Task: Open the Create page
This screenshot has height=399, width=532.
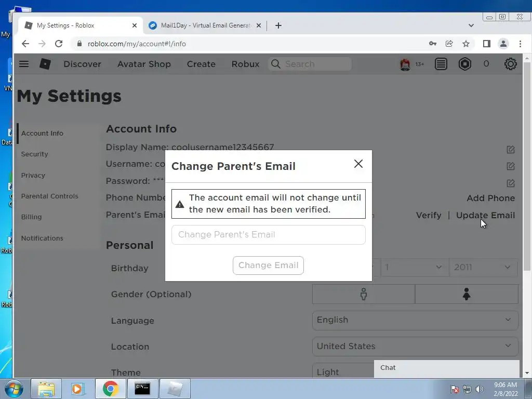Action: coord(201,64)
